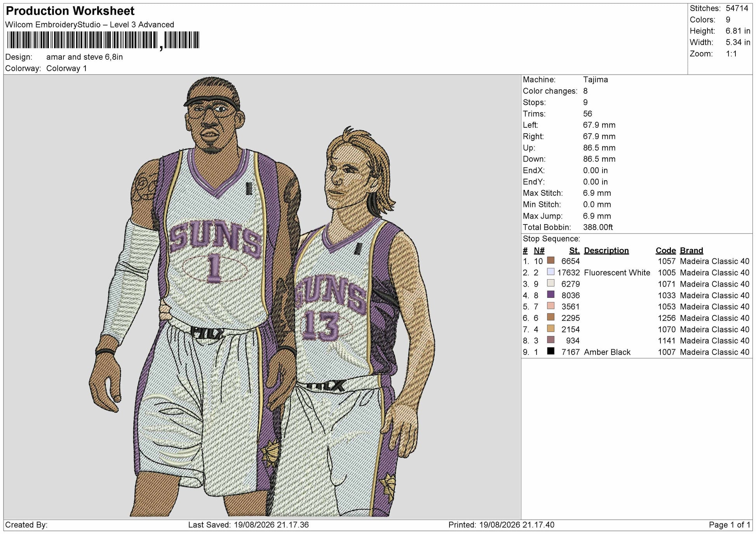The height and width of the screenshot is (534, 756).
Task: Click stitch count "2154" for stop 7
Action: [571, 329]
